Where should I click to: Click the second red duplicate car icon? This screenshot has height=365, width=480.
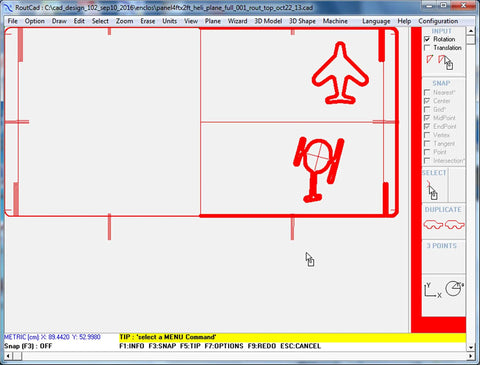pyautogui.click(x=454, y=225)
